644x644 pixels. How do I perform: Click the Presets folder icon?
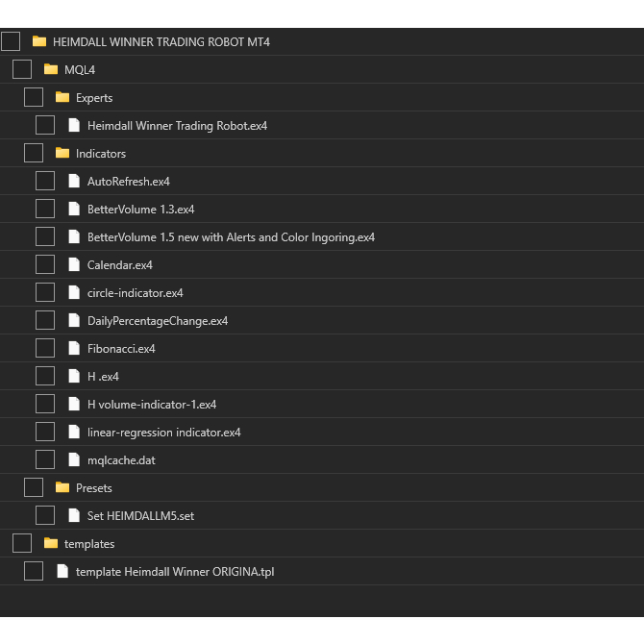(62, 487)
